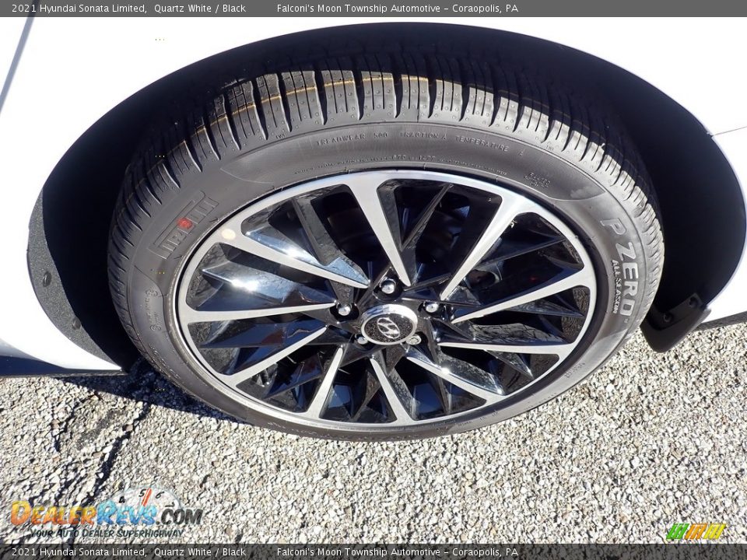This screenshot has width=747, height=560.
Task: Click 'Quartz White / Black' in the top caption
Action: pyautogui.click(x=200, y=8)
